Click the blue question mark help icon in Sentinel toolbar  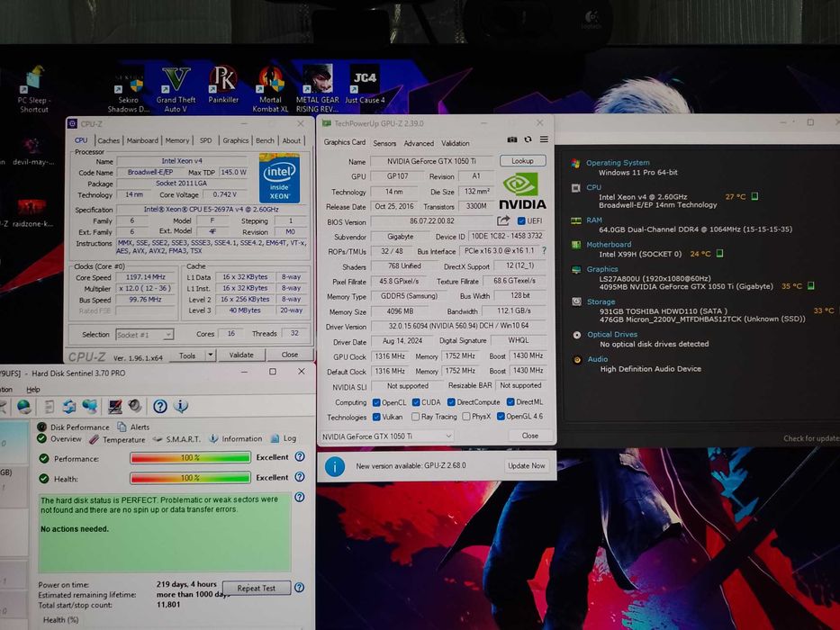pyautogui.click(x=159, y=407)
